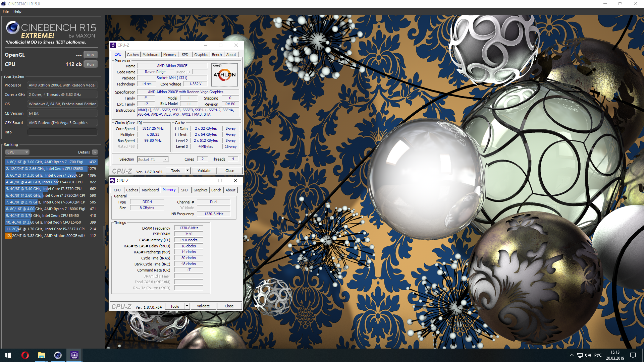This screenshot has width=644, height=362.
Task: Switch to Mainboard tab in lower CPU-Z
Action: [150, 190]
